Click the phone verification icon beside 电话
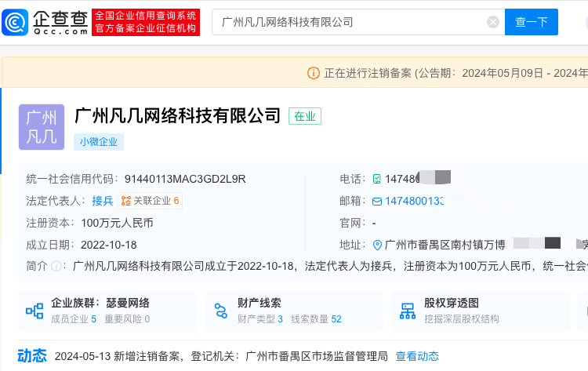This screenshot has width=588, height=371. click(x=377, y=179)
